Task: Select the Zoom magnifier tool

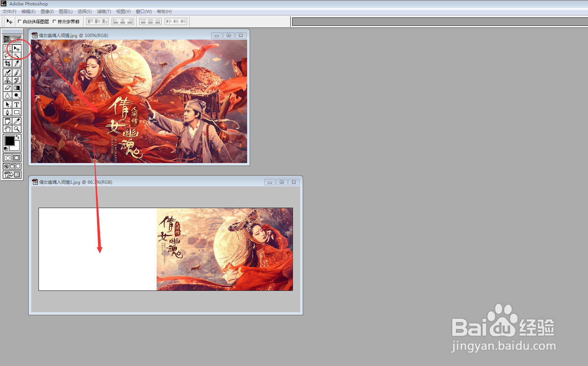Action: click(x=17, y=129)
